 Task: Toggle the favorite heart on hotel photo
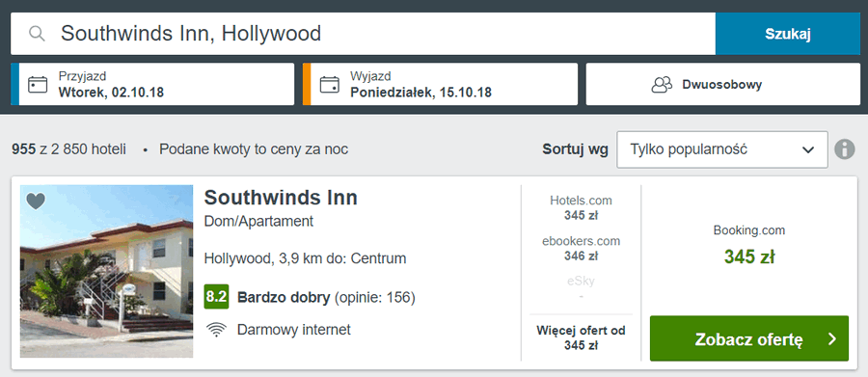pos(36,201)
